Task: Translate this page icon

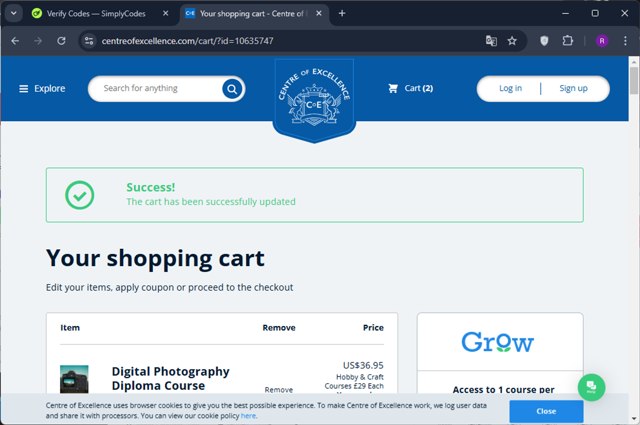Action: pos(491,41)
